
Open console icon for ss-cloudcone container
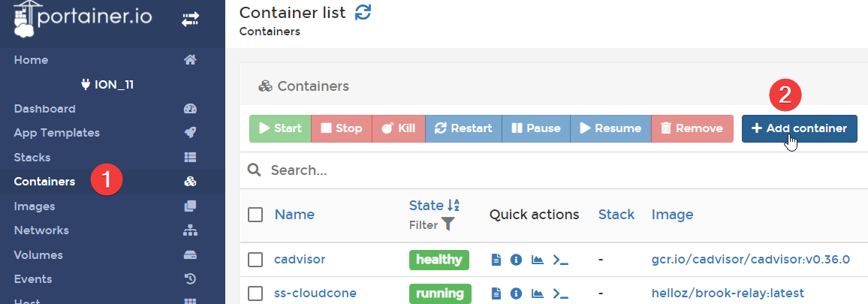click(x=560, y=293)
